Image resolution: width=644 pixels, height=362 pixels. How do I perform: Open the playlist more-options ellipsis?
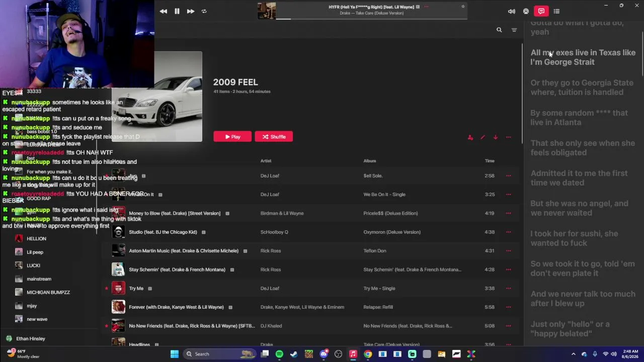tap(509, 137)
